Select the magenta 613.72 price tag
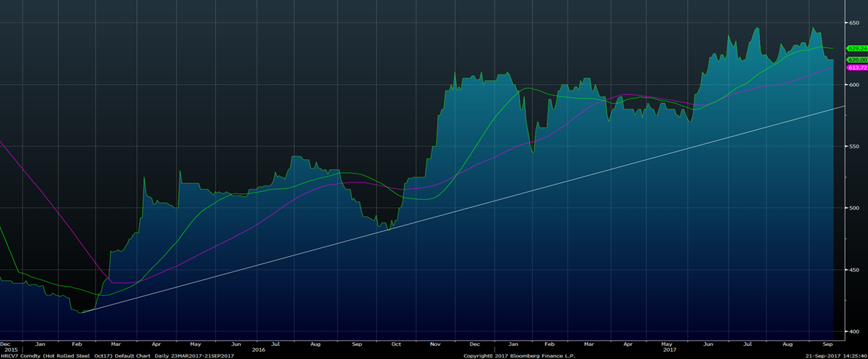The image size is (868, 359). [x=856, y=67]
